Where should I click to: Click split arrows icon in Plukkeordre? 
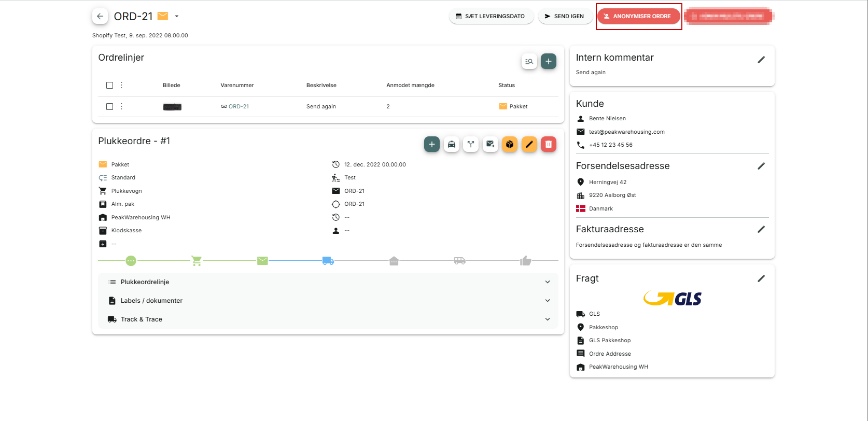471,144
